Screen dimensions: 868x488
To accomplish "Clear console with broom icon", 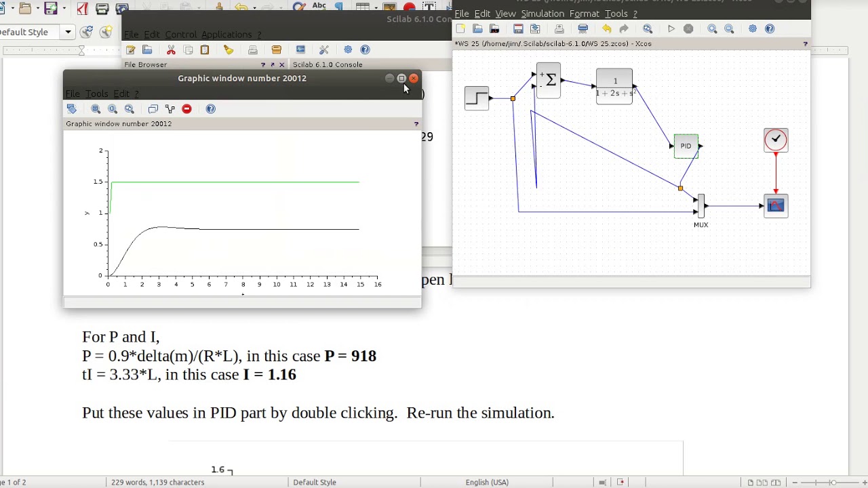I will tap(229, 50).
